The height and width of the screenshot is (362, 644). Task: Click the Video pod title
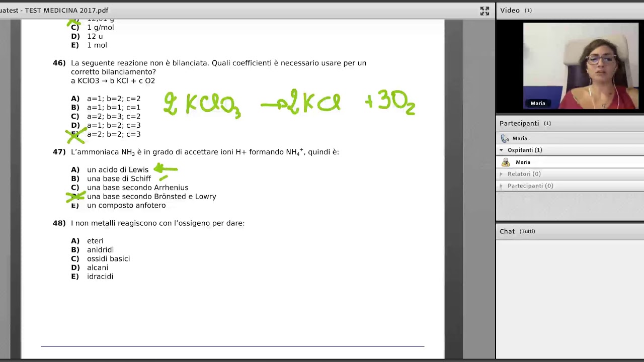pyautogui.click(x=510, y=10)
